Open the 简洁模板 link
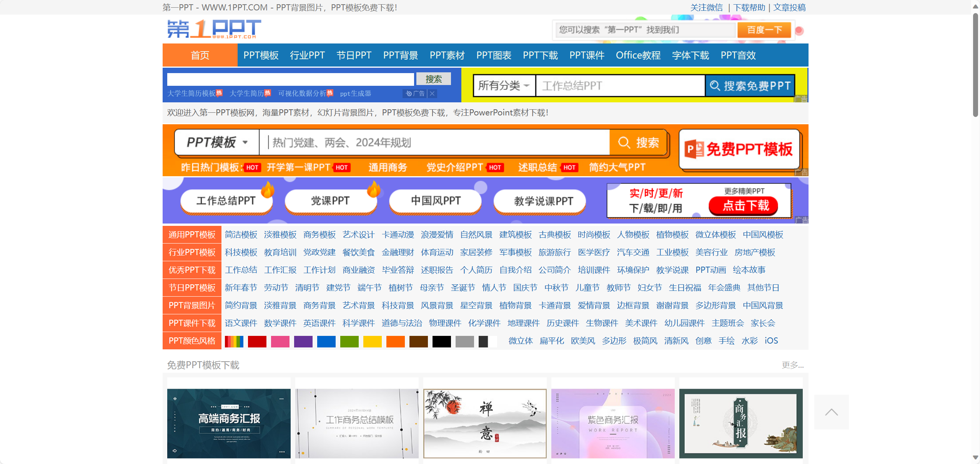Viewport: 980px width, 464px height. (x=241, y=235)
